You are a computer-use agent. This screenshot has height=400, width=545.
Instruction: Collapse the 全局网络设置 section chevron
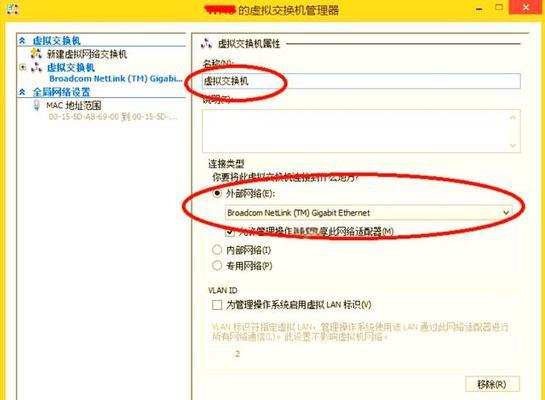click(x=22, y=92)
